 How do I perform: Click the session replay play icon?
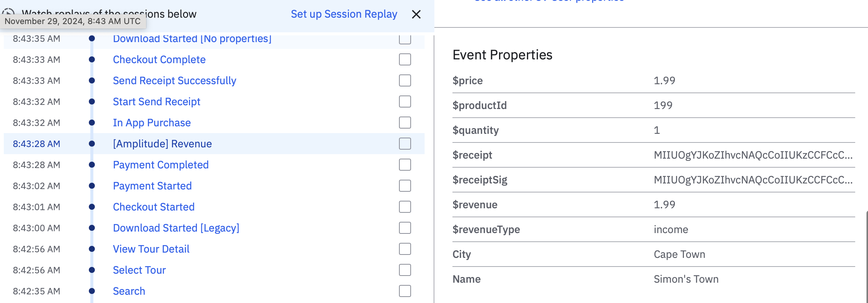pyautogui.click(x=8, y=11)
